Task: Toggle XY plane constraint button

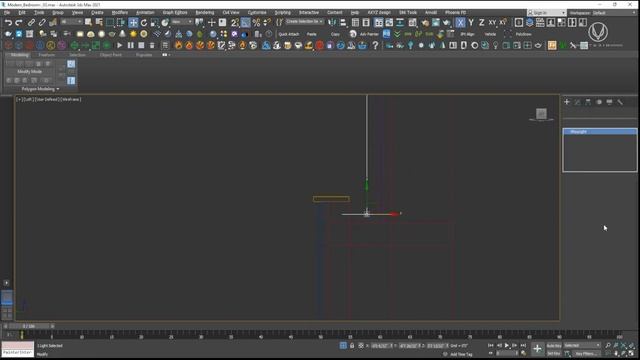Action: (x=492, y=22)
